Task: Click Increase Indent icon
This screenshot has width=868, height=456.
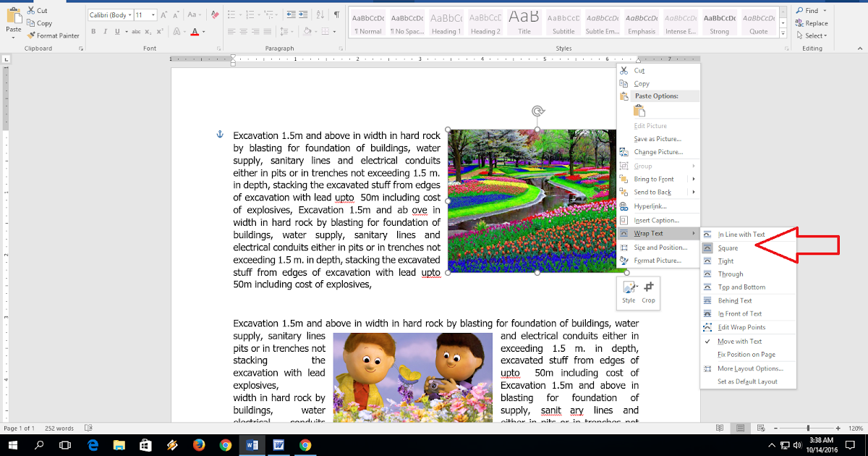Action: tap(305, 14)
